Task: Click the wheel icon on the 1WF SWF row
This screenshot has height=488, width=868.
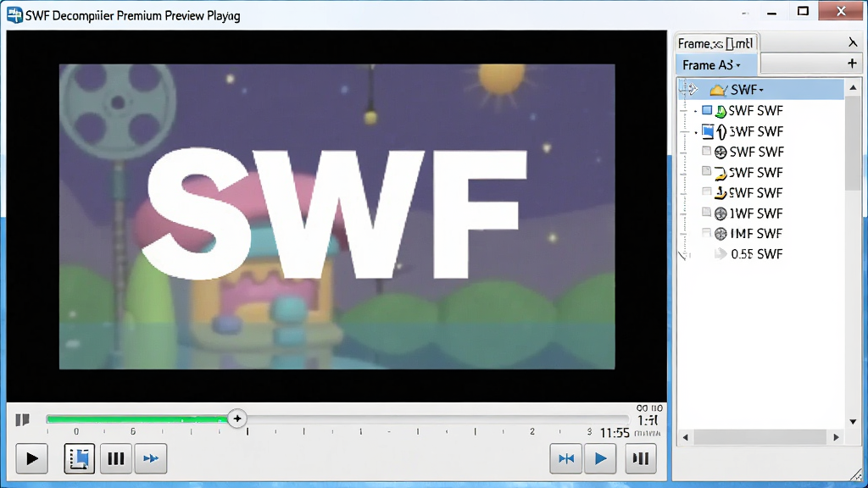Action: tap(721, 213)
